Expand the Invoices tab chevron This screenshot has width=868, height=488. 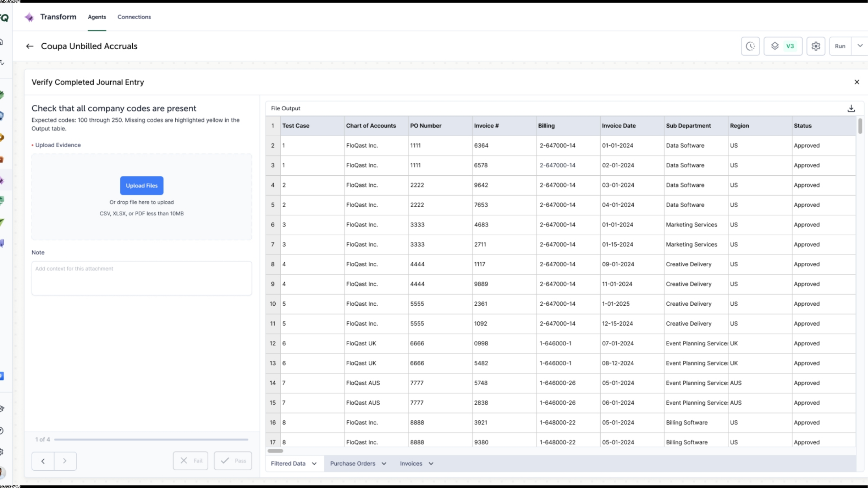coord(431,464)
